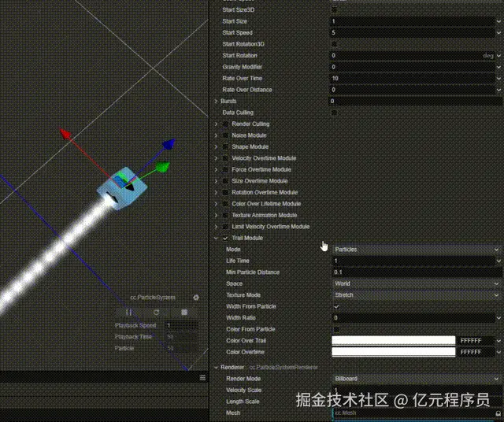Enable Force Overtime Module checkbox
The width and height of the screenshot is (504, 422).
tap(225, 170)
